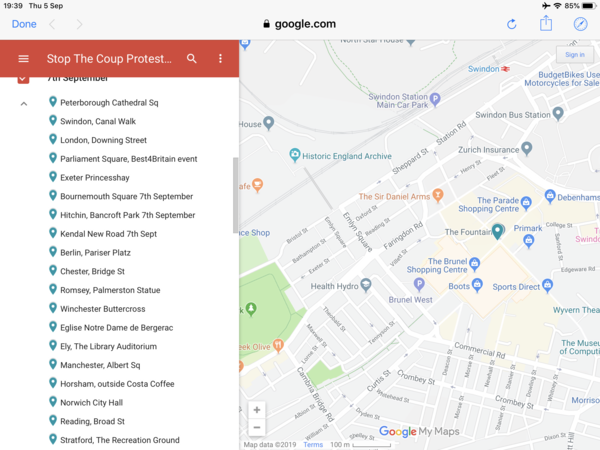This screenshot has width=600, height=450.
Task: Uncheck the 7th September layer checkbox
Action: point(24,78)
